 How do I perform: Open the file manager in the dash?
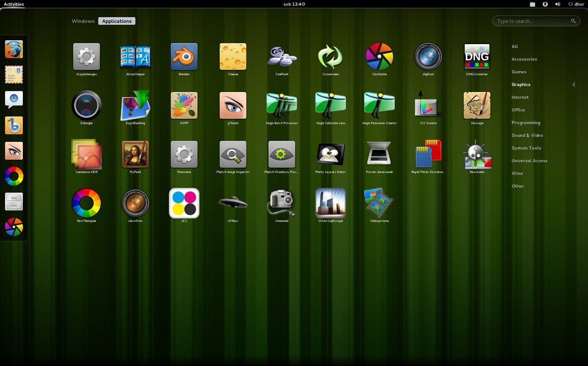pos(14,201)
